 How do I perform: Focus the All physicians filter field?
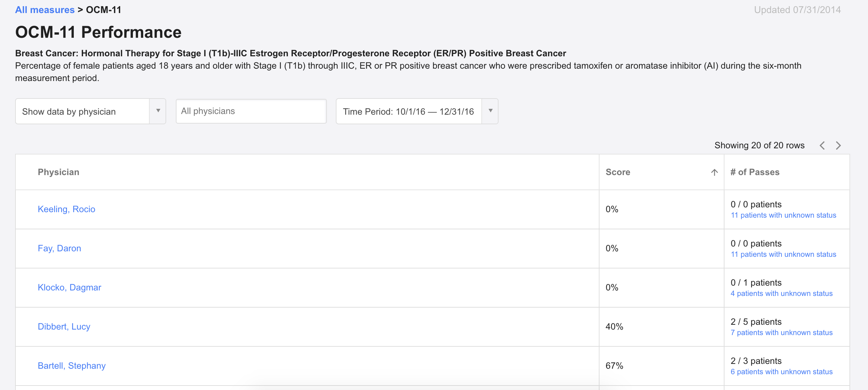coord(251,111)
